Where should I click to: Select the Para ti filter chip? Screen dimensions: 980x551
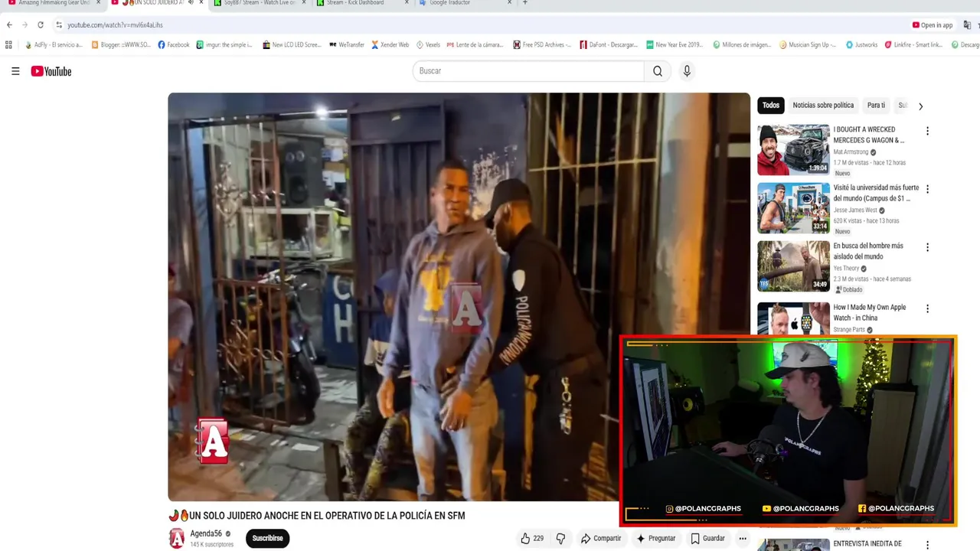876,106
